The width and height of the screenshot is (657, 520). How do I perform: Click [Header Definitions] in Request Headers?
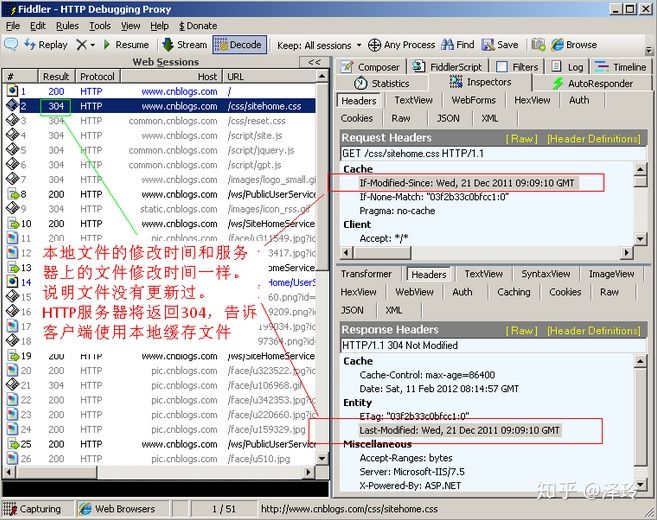[x=594, y=139]
